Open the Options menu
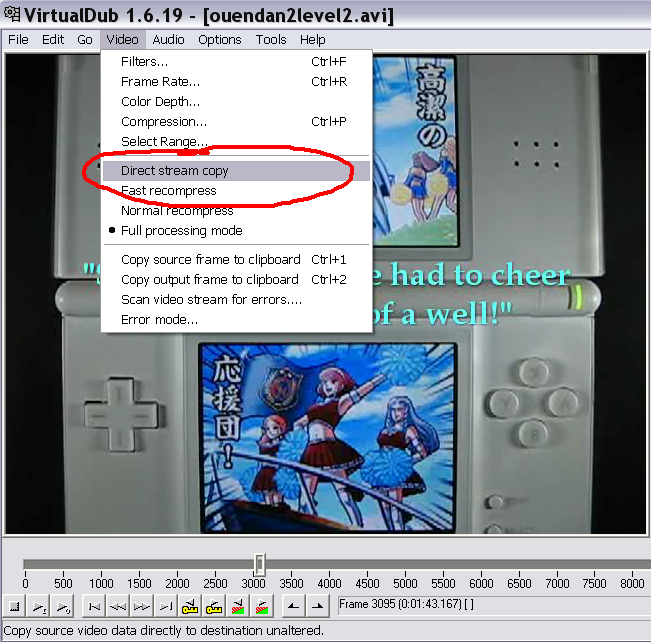This screenshot has height=642, width=651. pos(220,39)
